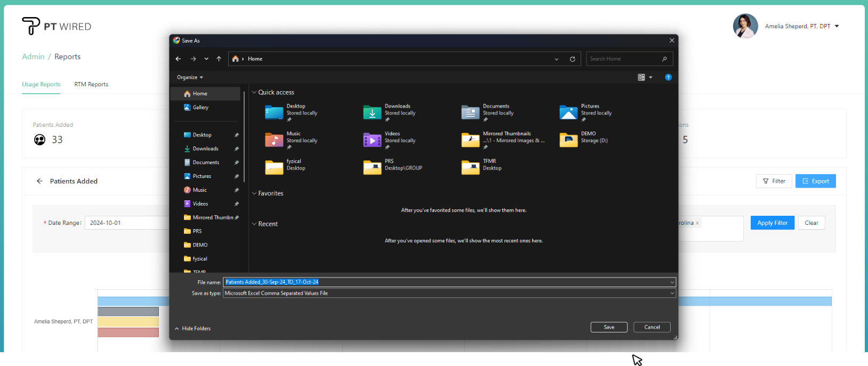Open the Save as type dropdown
The width and height of the screenshot is (868, 366).
click(449, 294)
